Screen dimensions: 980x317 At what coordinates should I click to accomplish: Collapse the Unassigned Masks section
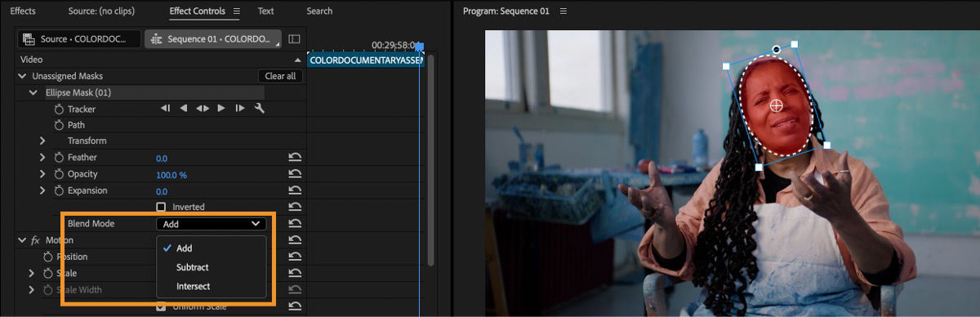[22, 76]
